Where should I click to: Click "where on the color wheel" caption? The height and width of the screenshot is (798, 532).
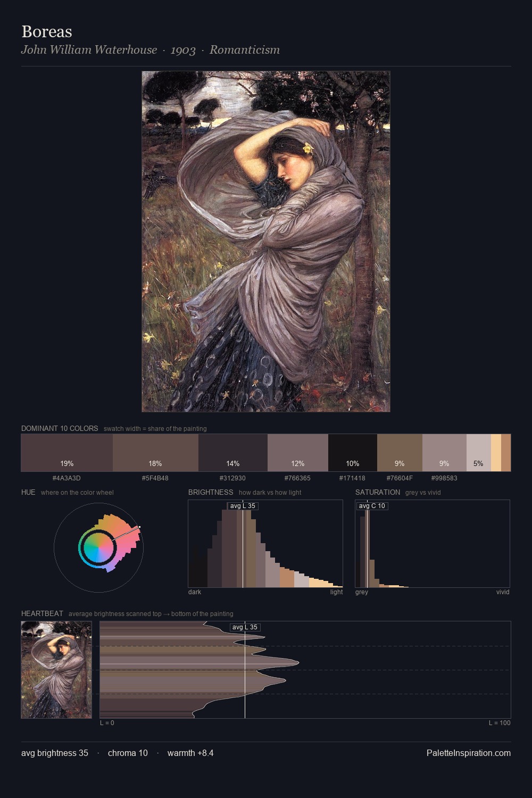pyautogui.click(x=77, y=493)
